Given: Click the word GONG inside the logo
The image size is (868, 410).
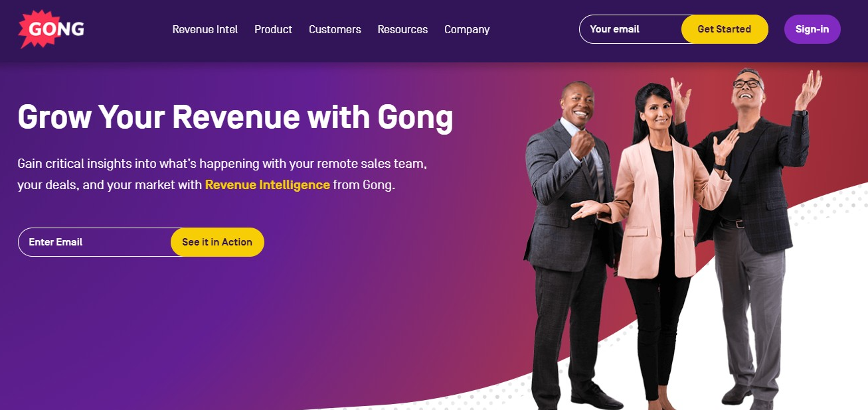Looking at the screenshot, I should [x=56, y=30].
